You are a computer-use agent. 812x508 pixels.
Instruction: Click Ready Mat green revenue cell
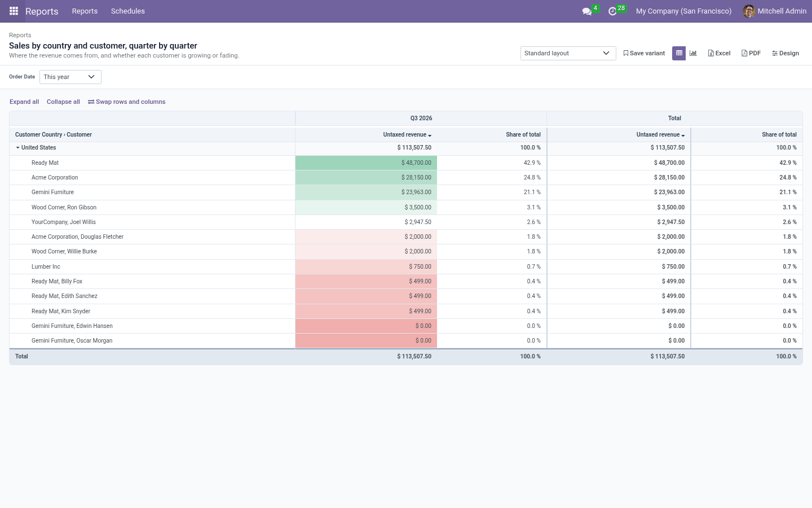[x=366, y=163]
